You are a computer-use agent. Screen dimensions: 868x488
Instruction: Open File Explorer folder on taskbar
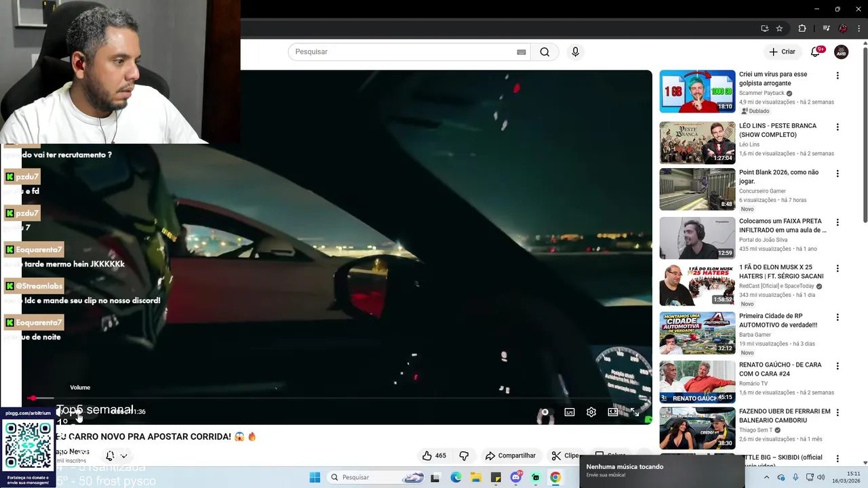(476, 477)
